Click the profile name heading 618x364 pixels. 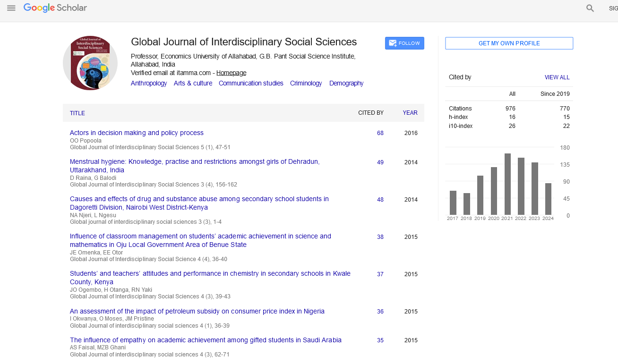(x=244, y=42)
